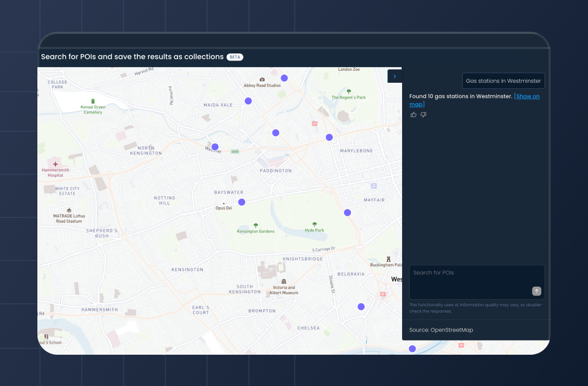Send the query with the arrow button
588x386 pixels.
click(536, 291)
